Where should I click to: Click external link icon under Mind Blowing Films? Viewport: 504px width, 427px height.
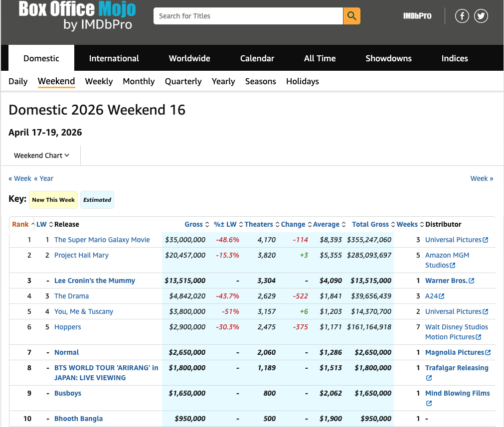429,403
